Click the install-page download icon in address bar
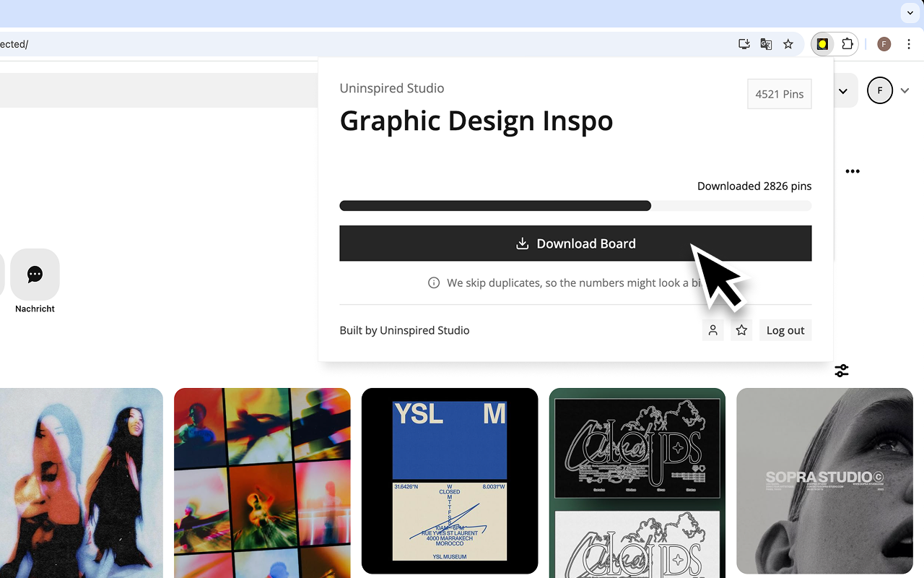Viewport: 924px width, 578px height. tap(744, 44)
